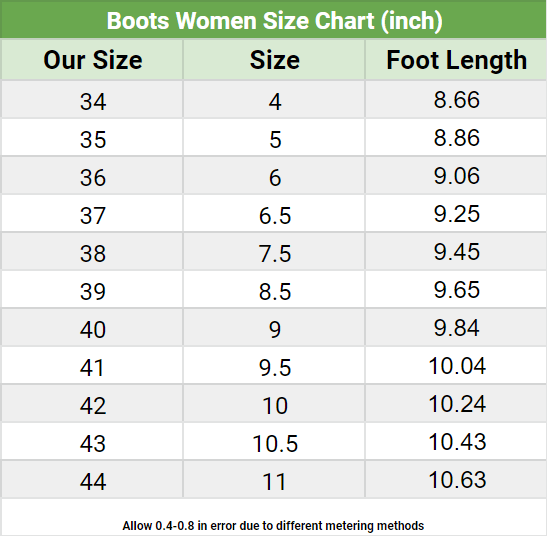Click foot length '8.66'

click(x=457, y=100)
